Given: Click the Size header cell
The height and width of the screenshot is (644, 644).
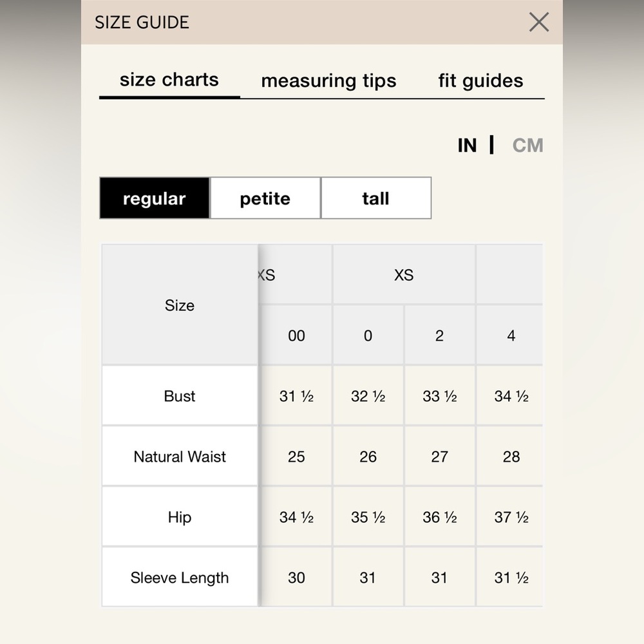Looking at the screenshot, I should point(180,305).
